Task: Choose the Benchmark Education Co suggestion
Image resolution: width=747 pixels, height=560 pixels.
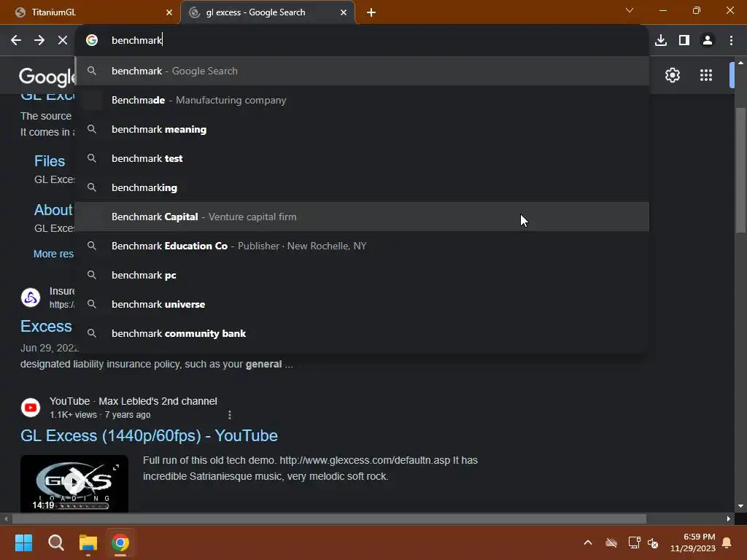Action: [362, 246]
